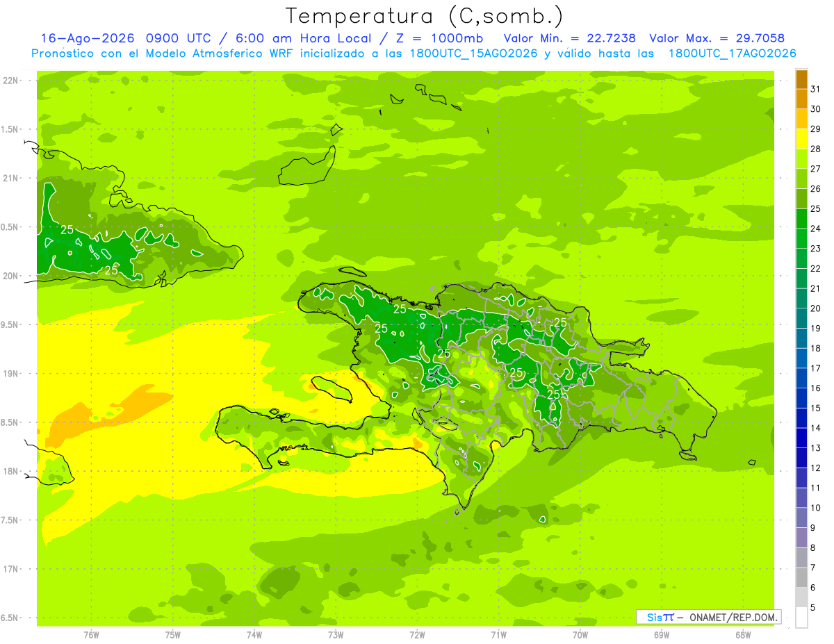
Task: Click the '20N' latitude label
Action: click(10, 276)
